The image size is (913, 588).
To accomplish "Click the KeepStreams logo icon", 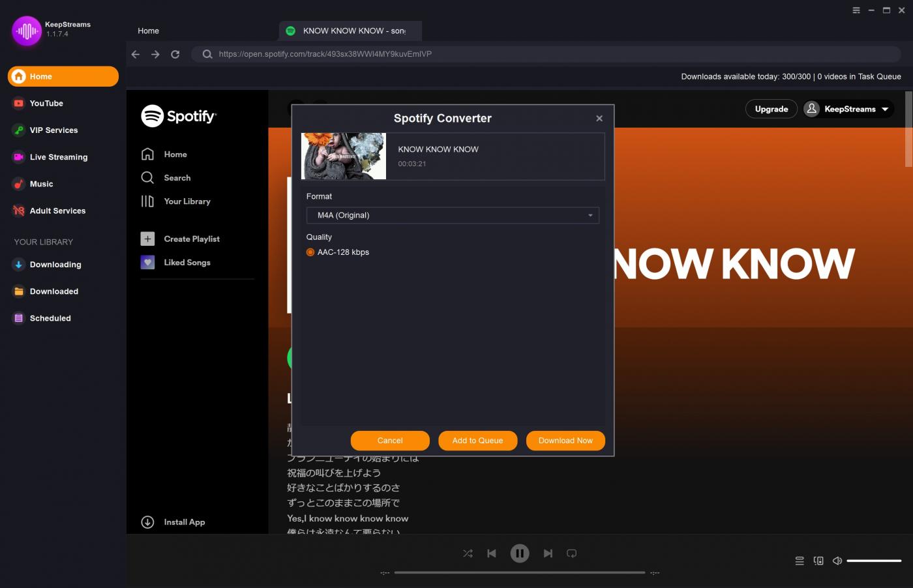I will click(x=27, y=31).
